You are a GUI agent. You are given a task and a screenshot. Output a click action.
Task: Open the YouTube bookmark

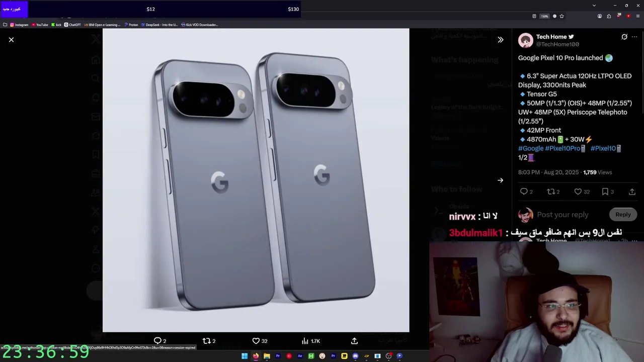pyautogui.click(x=40, y=25)
